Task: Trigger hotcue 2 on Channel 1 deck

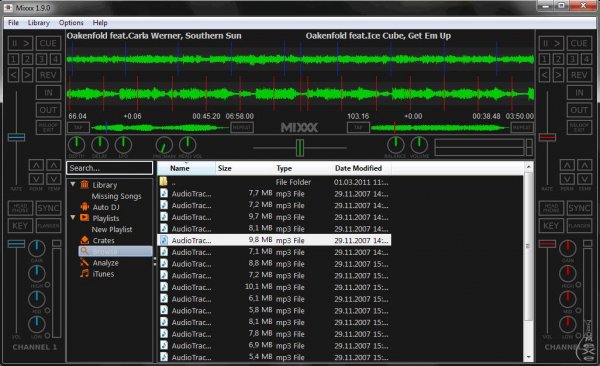Action: (27, 59)
